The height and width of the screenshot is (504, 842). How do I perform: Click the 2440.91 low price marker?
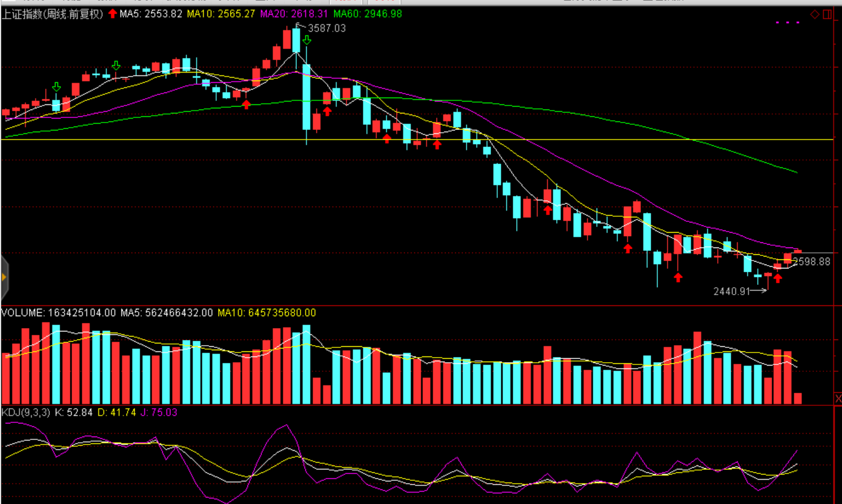coord(732,291)
